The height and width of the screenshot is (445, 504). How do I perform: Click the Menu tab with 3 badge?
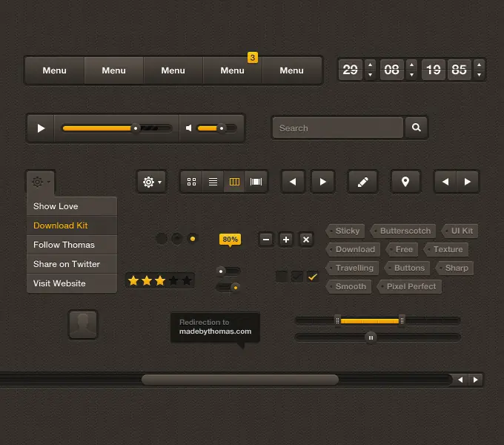233,70
